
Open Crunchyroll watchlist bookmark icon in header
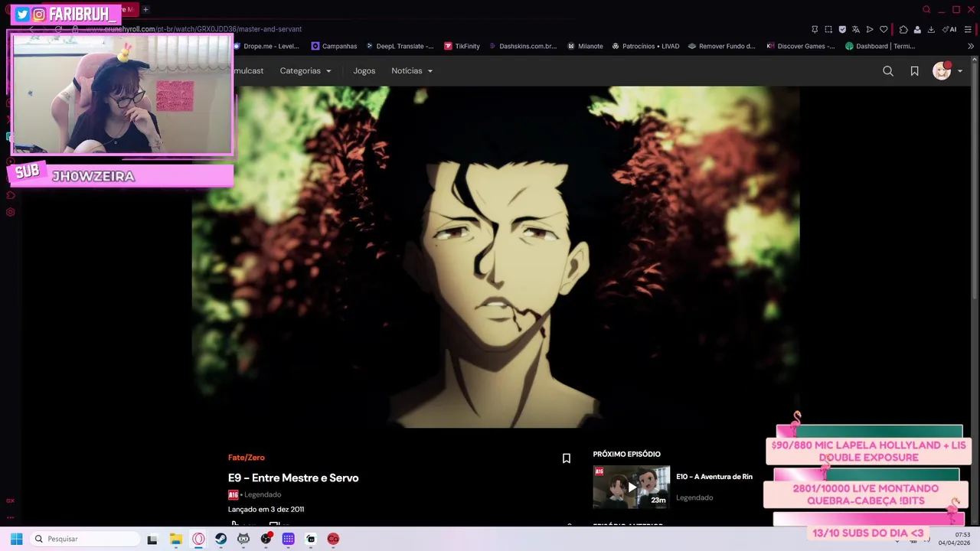coord(914,71)
